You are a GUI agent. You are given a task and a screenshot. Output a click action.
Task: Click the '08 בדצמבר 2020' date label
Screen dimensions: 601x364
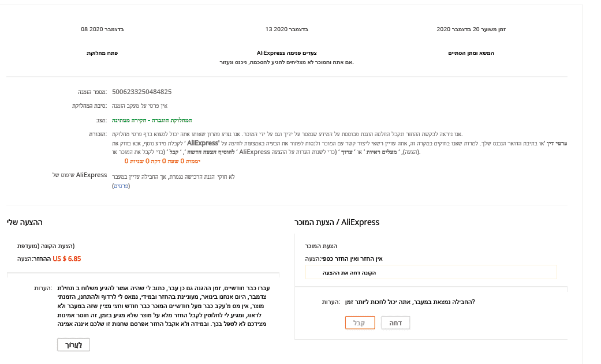102,29
